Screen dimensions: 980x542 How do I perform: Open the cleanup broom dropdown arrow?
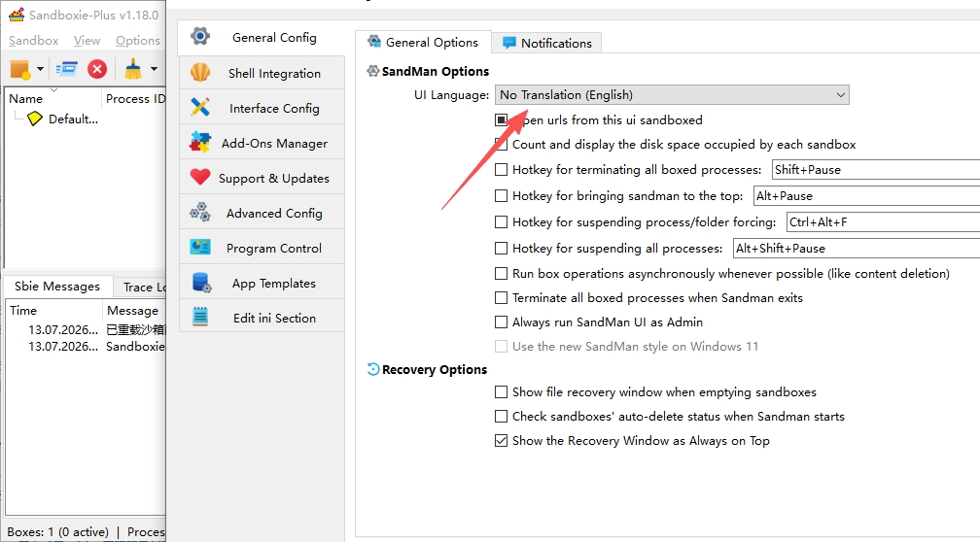pos(154,69)
